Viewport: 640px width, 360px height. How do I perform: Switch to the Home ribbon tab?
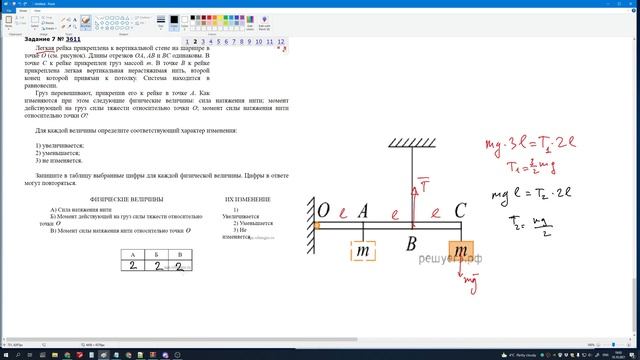tap(23, 11)
